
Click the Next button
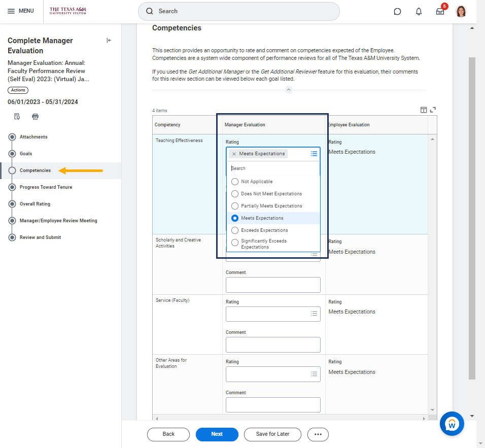pyautogui.click(x=217, y=434)
